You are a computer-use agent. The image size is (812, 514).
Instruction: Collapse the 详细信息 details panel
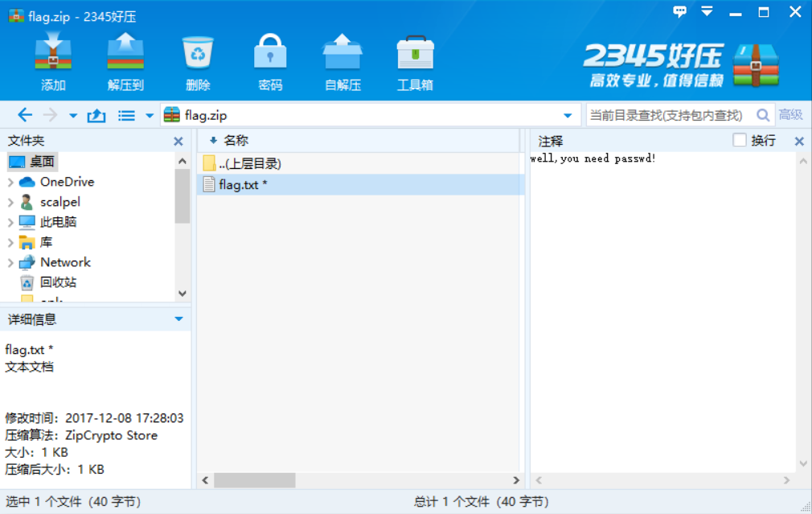178,319
